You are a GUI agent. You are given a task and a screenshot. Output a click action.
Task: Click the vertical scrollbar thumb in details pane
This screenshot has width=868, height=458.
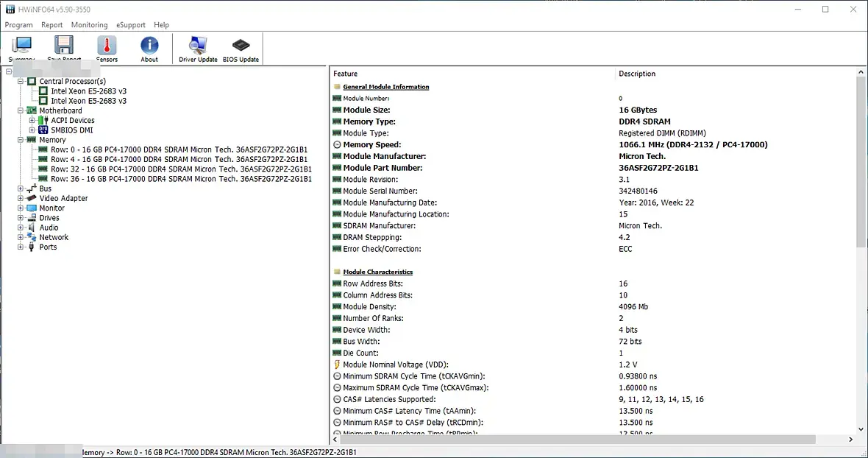point(861,162)
